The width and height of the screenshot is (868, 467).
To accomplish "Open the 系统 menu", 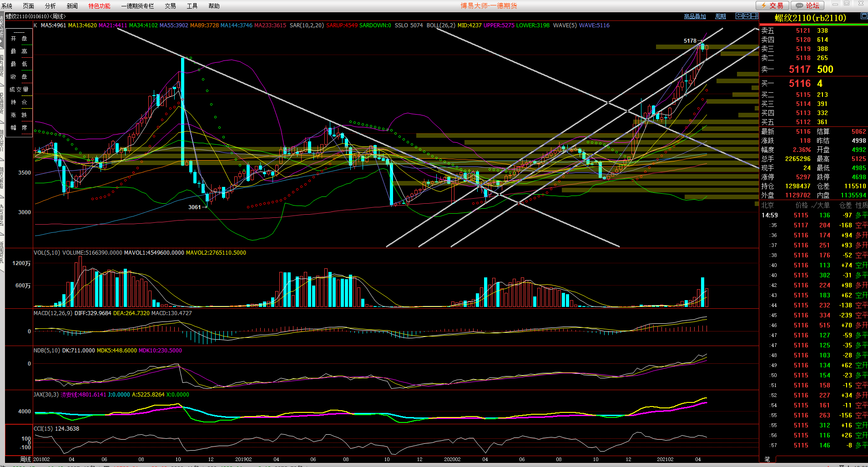I will coord(7,6).
